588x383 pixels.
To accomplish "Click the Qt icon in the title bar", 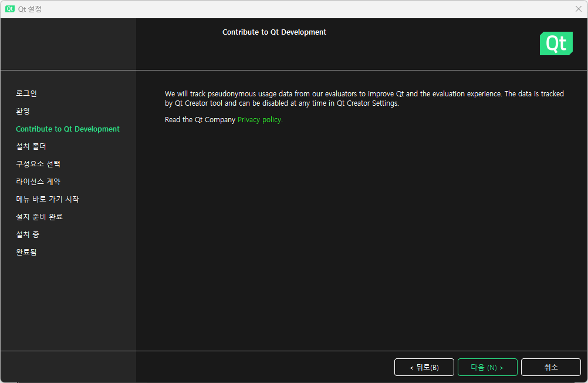I will point(10,9).
